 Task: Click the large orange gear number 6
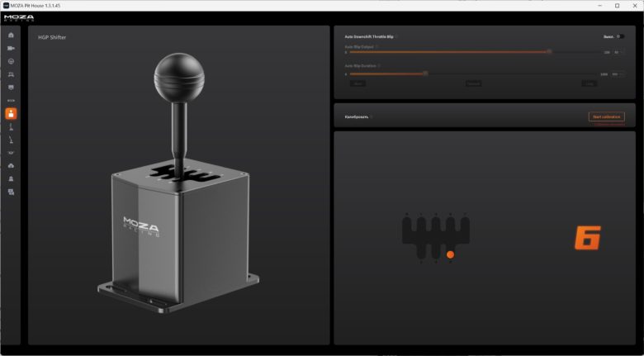click(587, 237)
